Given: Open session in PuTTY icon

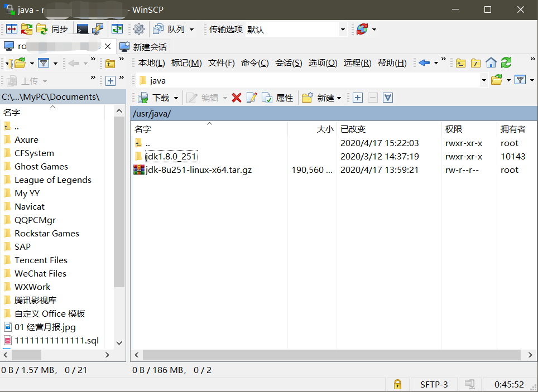Looking at the screenshot, I should tap(98, 29).
